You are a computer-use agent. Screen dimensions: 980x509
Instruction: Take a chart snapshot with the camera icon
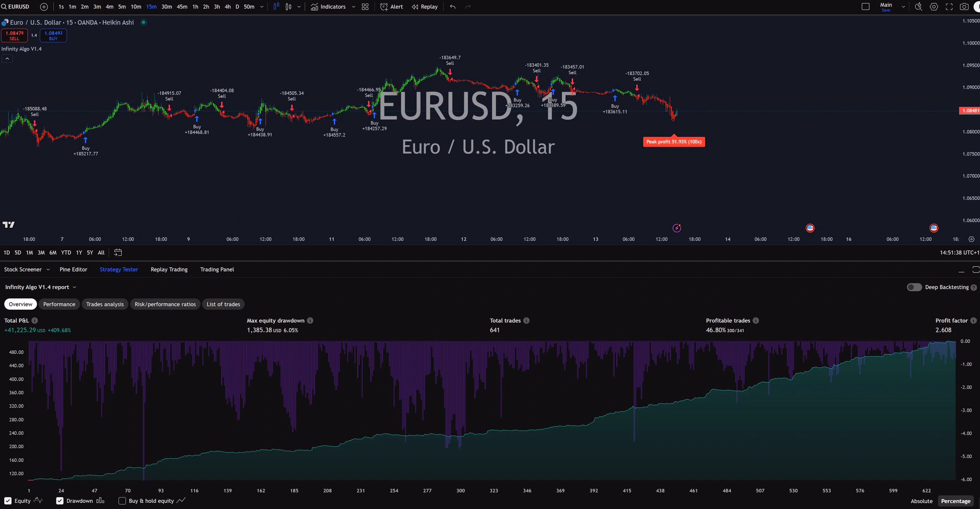(x=963, y=7)
